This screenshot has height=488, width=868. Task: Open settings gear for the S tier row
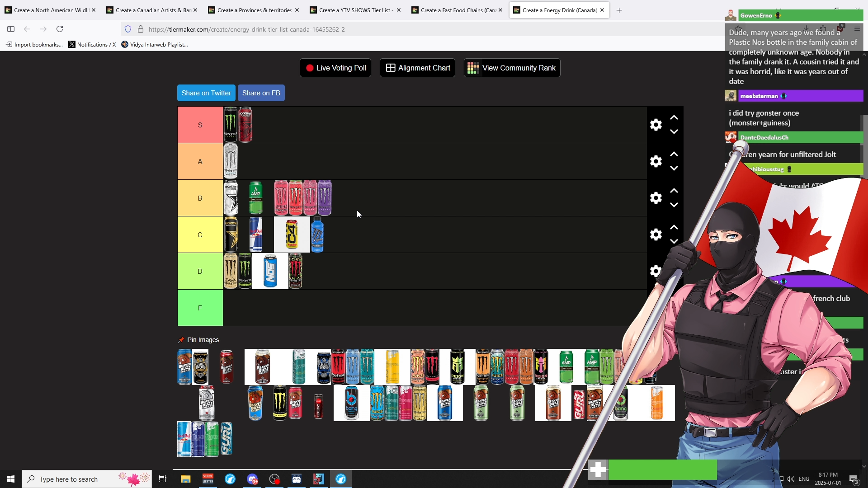click(x=656, y=125)
